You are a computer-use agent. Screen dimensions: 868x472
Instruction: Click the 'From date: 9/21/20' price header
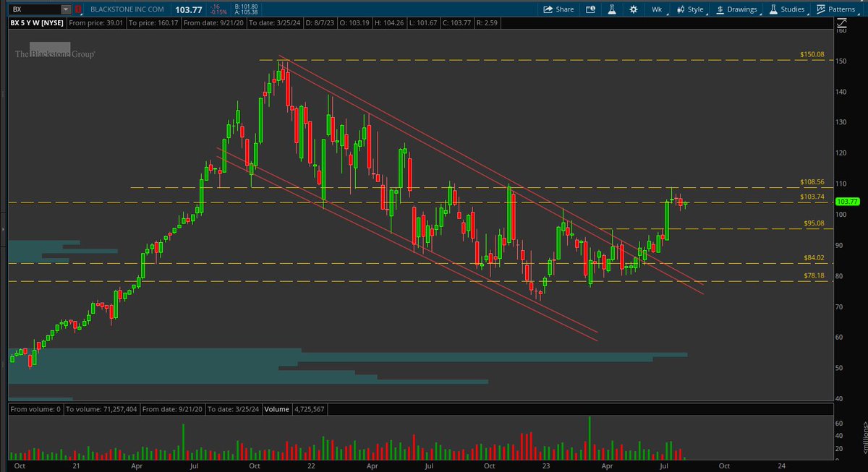click(213, 23)
